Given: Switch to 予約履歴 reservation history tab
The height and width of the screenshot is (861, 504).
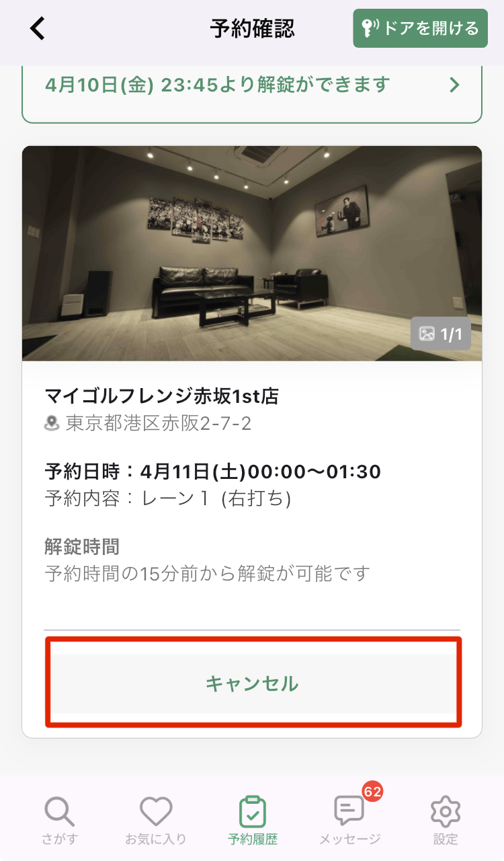Looking at the screenshot, I should click(x=253, y=821).
